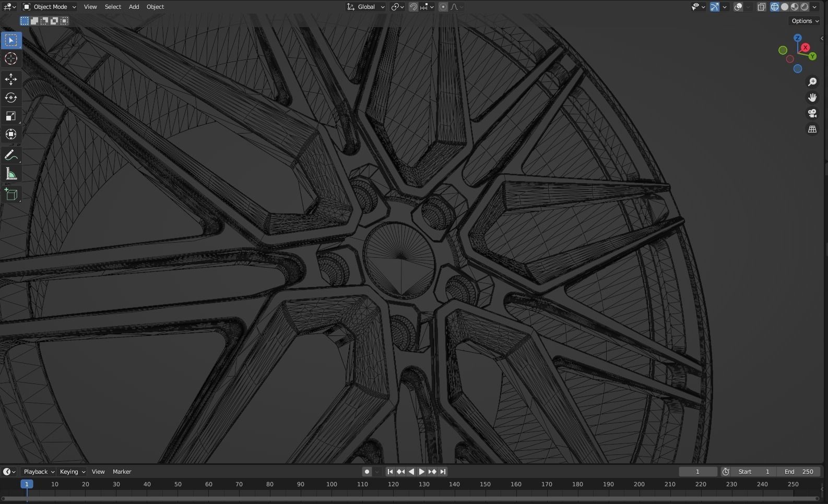Toggle viewport overlays
Screen dimensions: 828x504
click(738, 7)
